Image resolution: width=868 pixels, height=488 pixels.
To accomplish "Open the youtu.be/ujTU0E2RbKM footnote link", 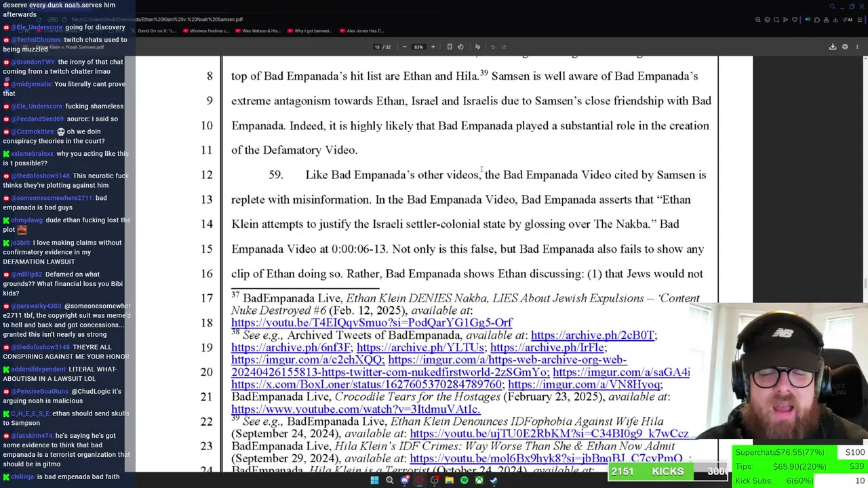I will [549, 433].
